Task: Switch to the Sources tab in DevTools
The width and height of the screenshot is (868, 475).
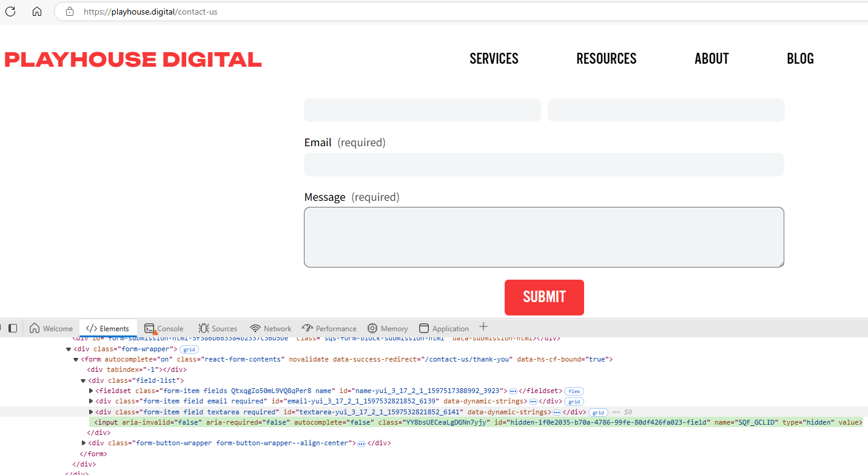Action: [x=218, y=328]
